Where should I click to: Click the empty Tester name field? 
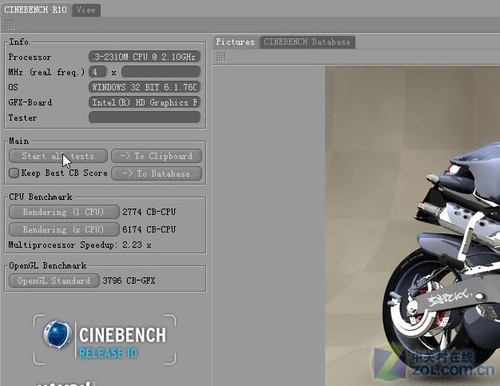[x=145, y=117]
